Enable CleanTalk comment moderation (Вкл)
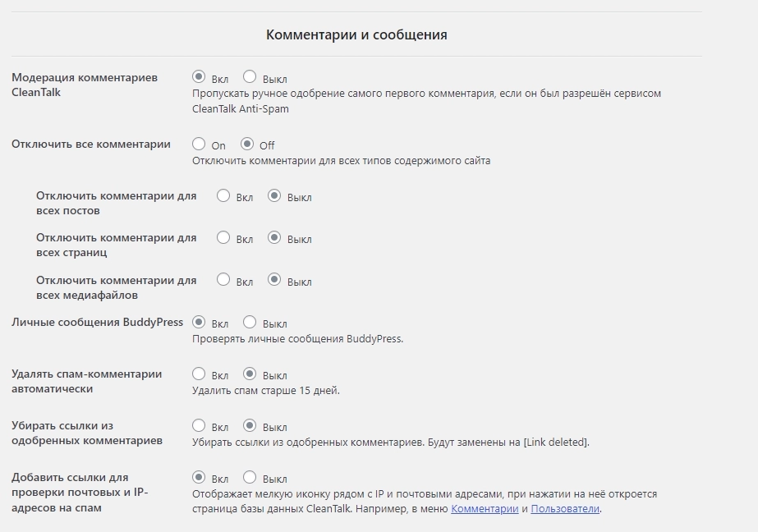This screenshot has height=532, width=758. (x=199, y=78)
